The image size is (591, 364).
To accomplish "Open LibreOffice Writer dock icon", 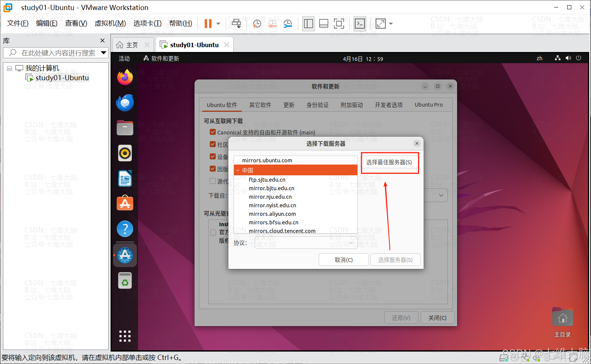I will point(125,178).
